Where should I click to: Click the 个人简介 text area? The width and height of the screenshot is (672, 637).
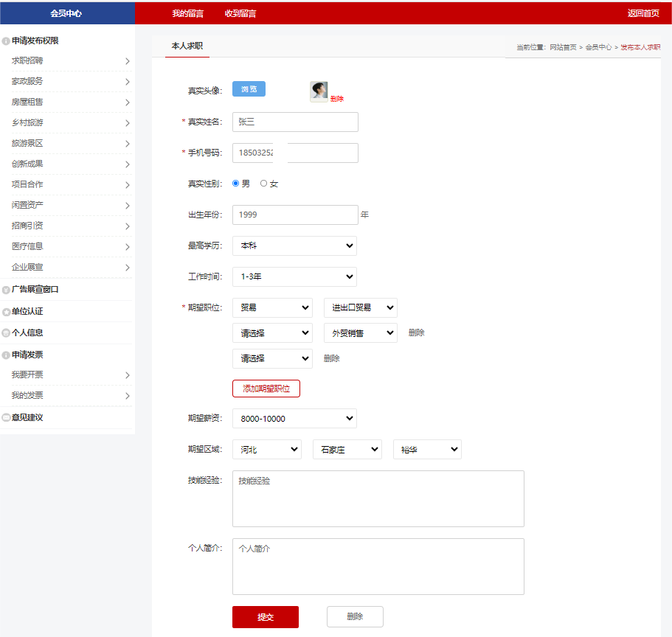click(378, 566)
